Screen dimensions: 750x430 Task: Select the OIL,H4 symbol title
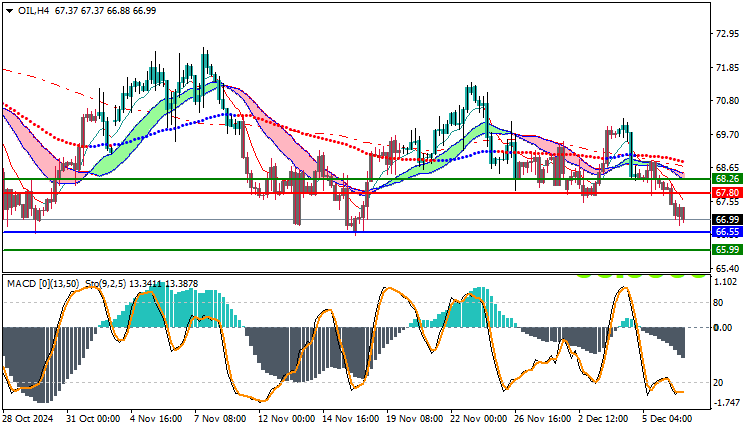33,11
